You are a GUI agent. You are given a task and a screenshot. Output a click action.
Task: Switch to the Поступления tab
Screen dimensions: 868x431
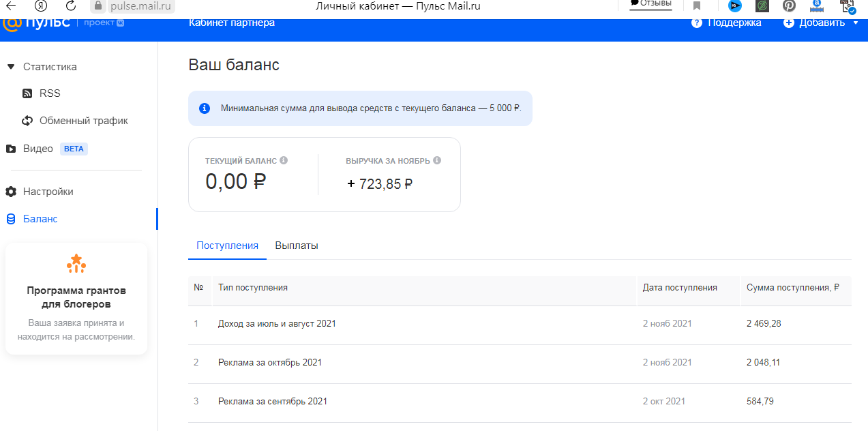click(x=228, y=246)
